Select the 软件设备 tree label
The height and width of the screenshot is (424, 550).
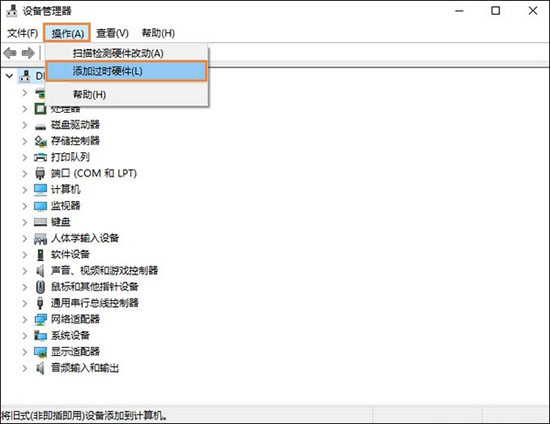pyautogui.click(x=71, y=254)
